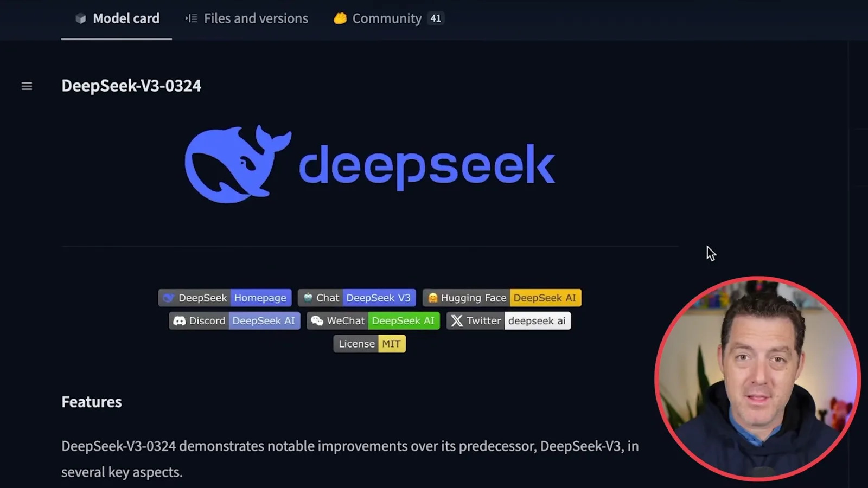Click the paragraph starting 'DeepSeek-V3-0324 demonstrates notable improvements'

350,459
